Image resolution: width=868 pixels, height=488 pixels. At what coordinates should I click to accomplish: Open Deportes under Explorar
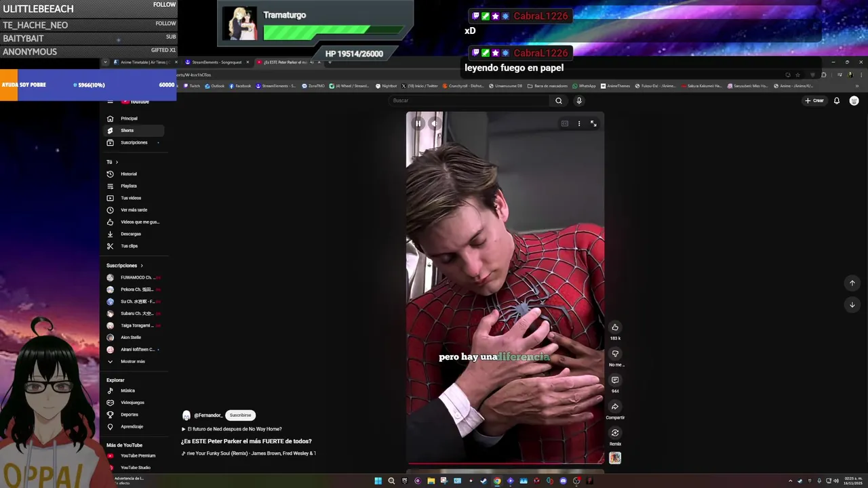134,415
